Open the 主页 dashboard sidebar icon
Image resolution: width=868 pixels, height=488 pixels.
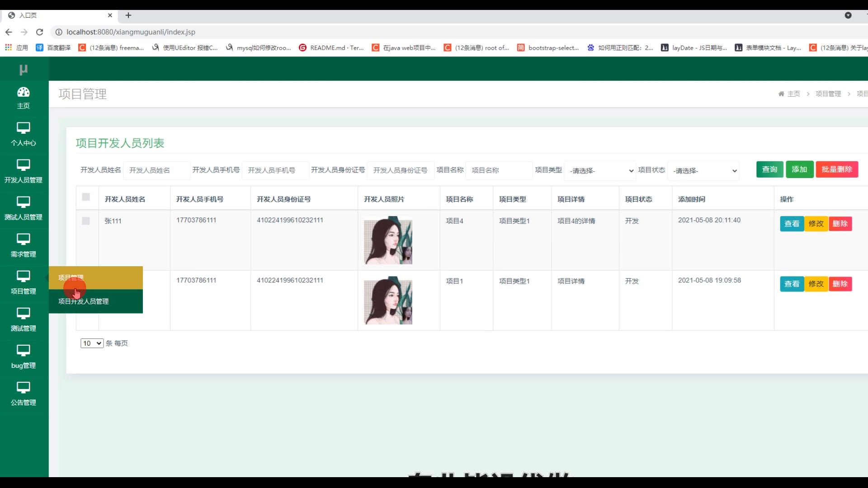24,98
